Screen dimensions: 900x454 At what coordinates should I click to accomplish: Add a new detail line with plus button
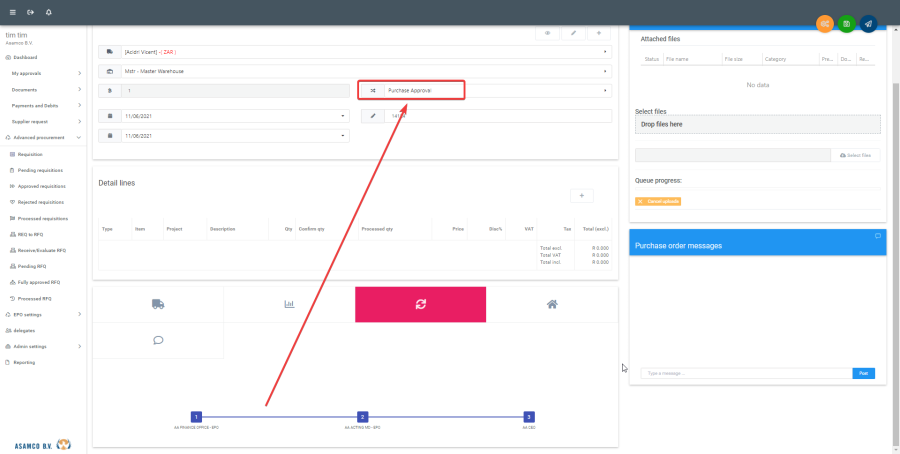tap(582, 196)
